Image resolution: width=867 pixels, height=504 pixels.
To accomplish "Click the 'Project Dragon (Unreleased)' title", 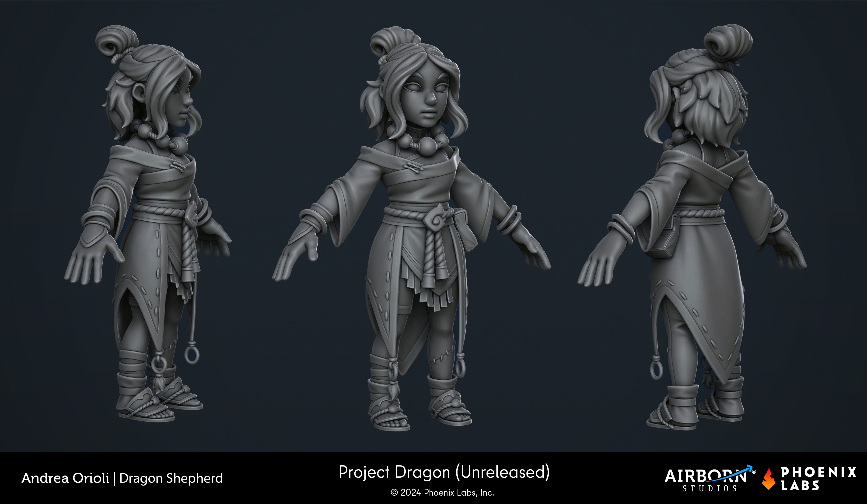I will (444, 472).
